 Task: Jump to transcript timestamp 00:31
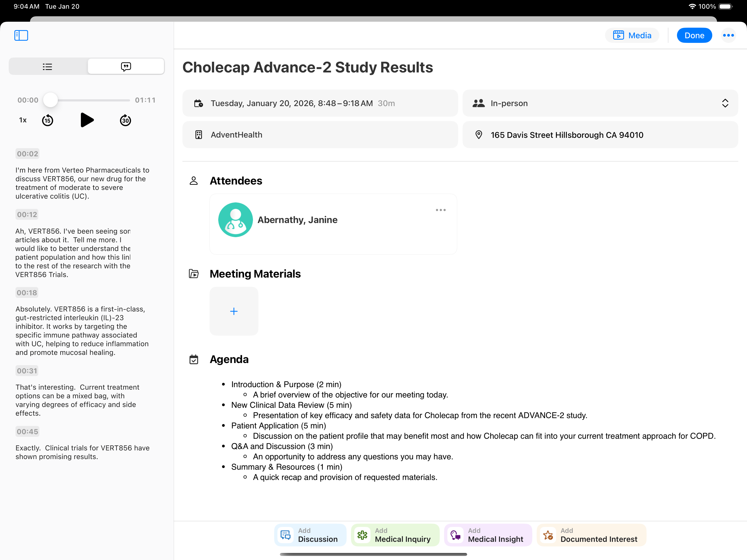(x=27, y=371)
